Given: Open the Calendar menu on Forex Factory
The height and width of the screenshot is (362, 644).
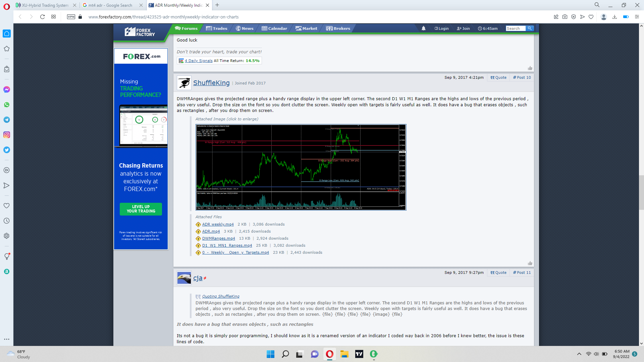Looking at the screenshot, I should click(274, 28).
